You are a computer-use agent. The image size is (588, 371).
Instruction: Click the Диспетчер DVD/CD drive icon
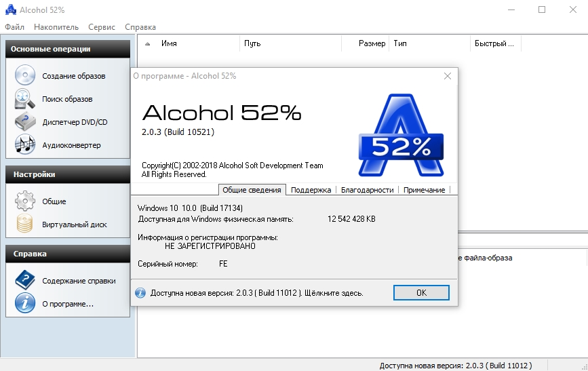24,122
